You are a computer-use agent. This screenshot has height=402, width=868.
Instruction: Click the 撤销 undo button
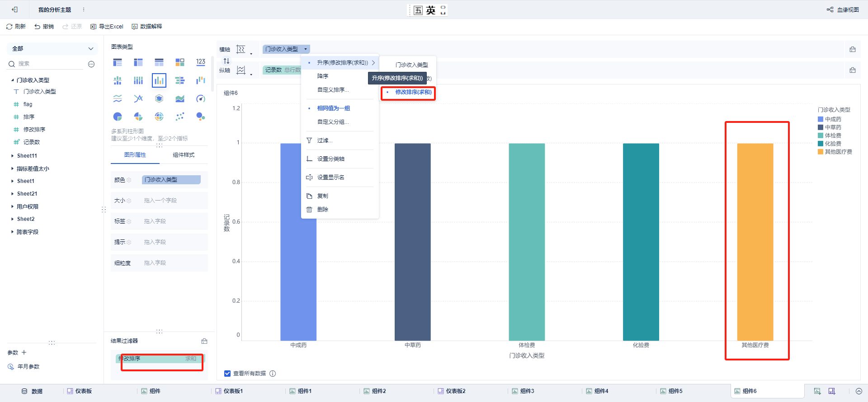(x=44, y=27)
